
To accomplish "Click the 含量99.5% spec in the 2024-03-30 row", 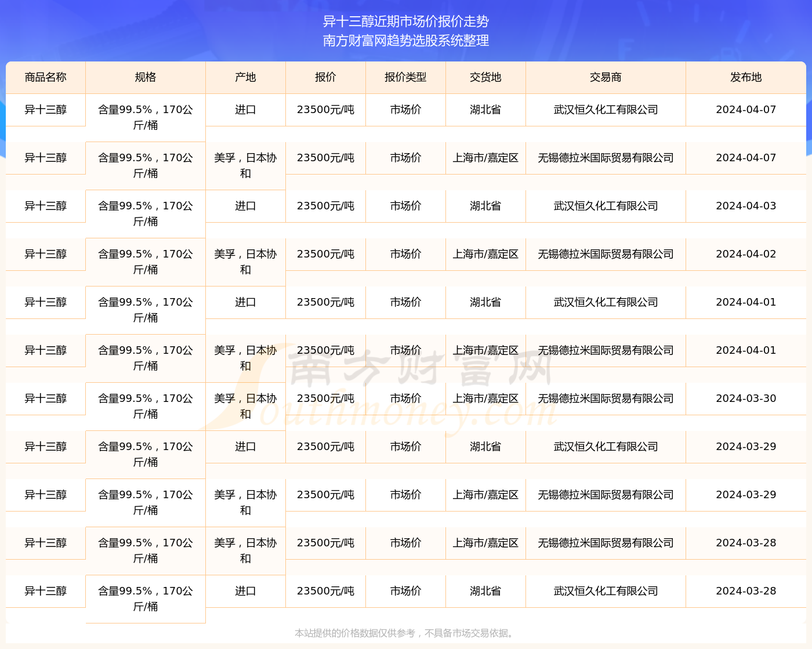I will click(146, 407).
